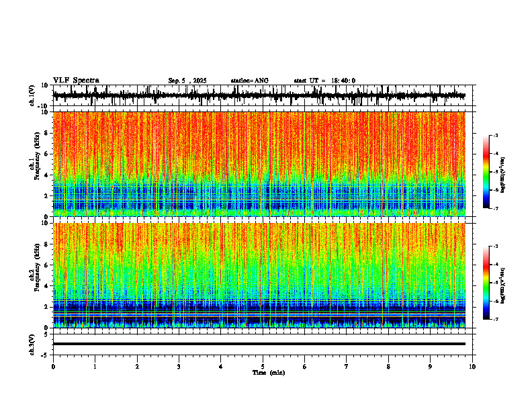This screenshot has width=532, height=411.
Task: Click time axis tick label '2'
Action: [137, 367]
